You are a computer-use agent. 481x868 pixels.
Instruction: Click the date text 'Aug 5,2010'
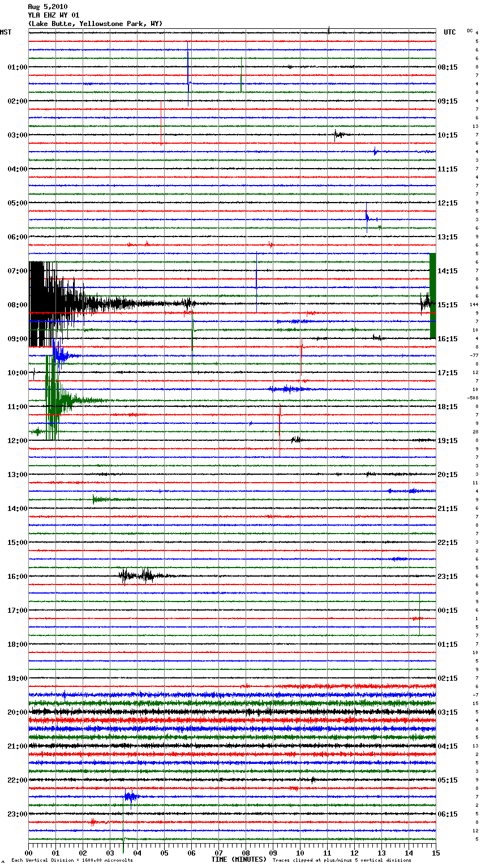pos(48,7)
